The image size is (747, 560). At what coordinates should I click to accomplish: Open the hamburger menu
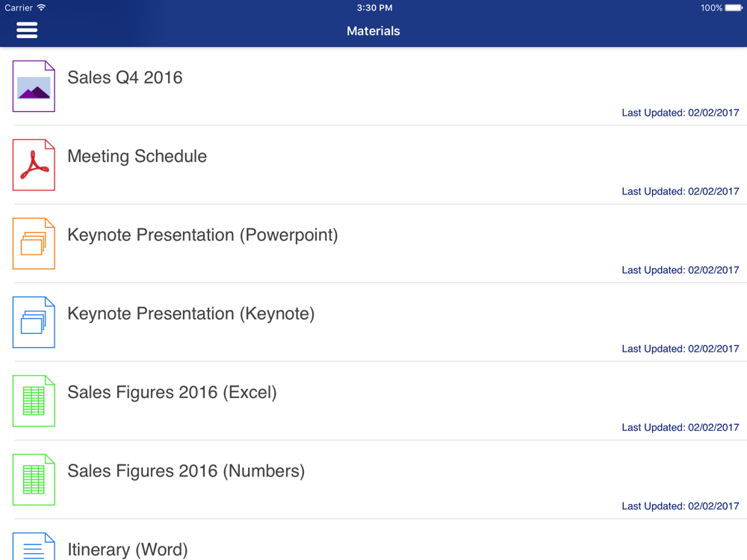pyautogui.click(x=27, y=30)
